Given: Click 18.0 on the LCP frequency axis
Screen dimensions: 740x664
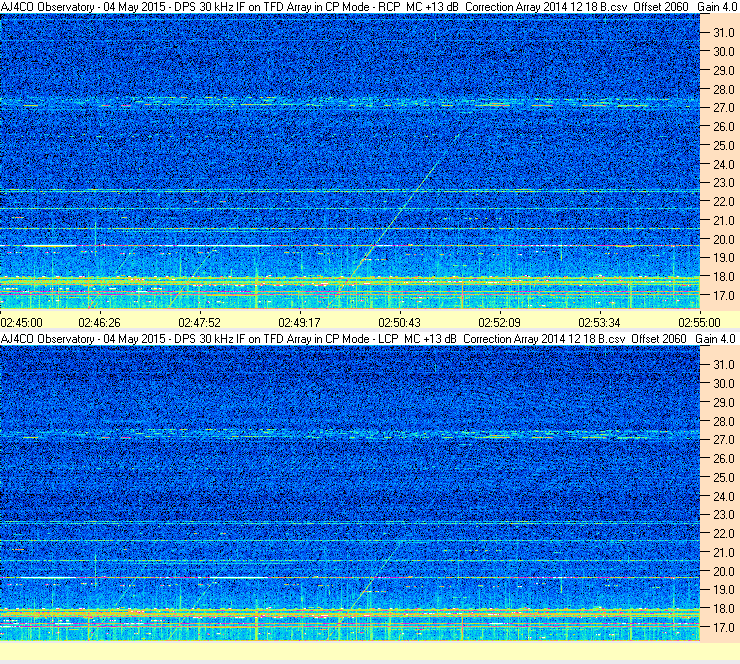Looking at the screenshot, I should [x=723, y=609].
